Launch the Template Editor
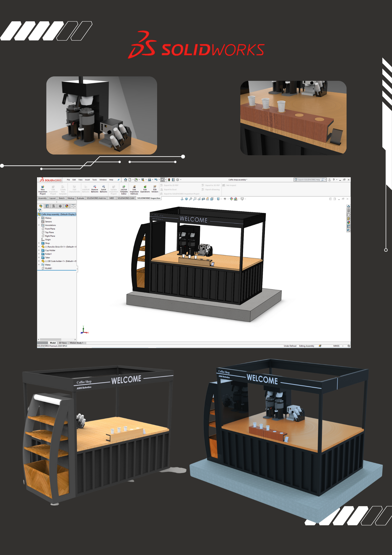Image resolution: width=392 pixels, height=555 pixels. tap(124, 190)
